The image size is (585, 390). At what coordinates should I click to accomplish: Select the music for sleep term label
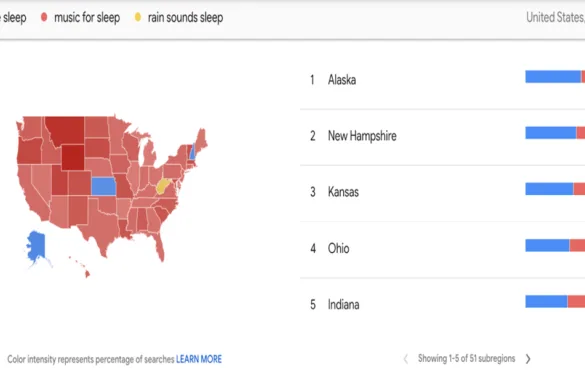coord(87,18)
